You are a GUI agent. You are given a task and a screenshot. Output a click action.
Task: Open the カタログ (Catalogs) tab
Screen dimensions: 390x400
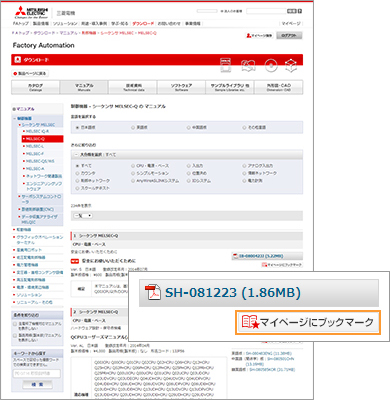tap(35, 87)
